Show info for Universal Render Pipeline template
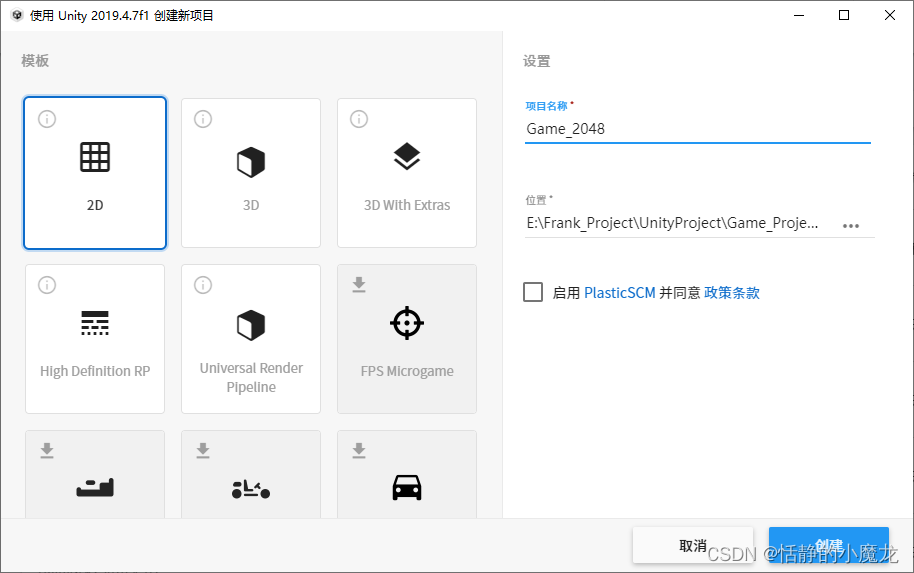Screen dimensions: 914x573 (x=203, y=285)
